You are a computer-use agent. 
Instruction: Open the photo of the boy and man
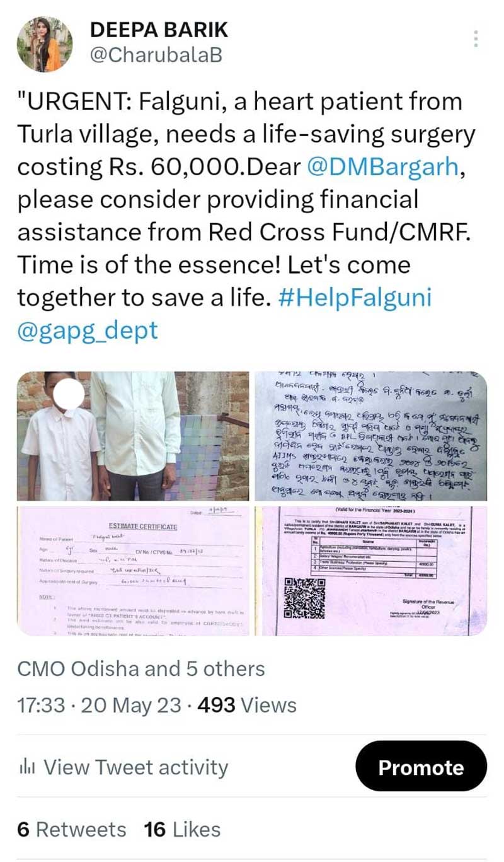point(133,436)
